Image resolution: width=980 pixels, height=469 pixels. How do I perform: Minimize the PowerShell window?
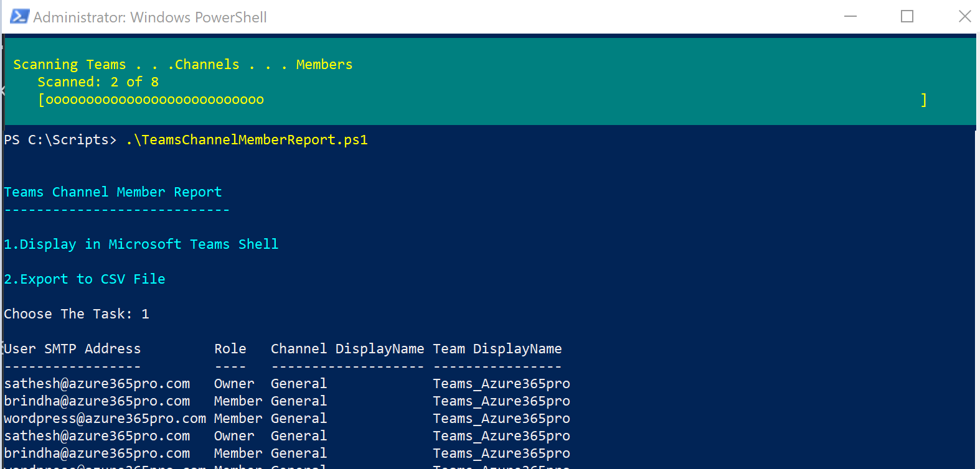pos(850,17)
